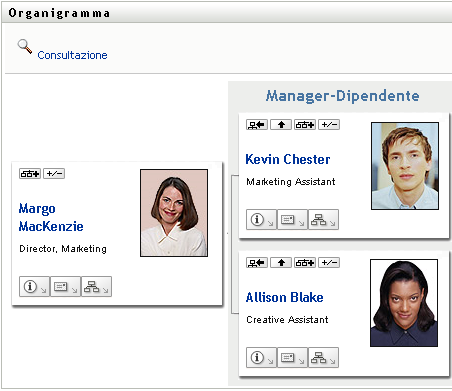
Task: Toggle the +/- expander on Allison Blake's card
Action: click(x=329, y=263)
